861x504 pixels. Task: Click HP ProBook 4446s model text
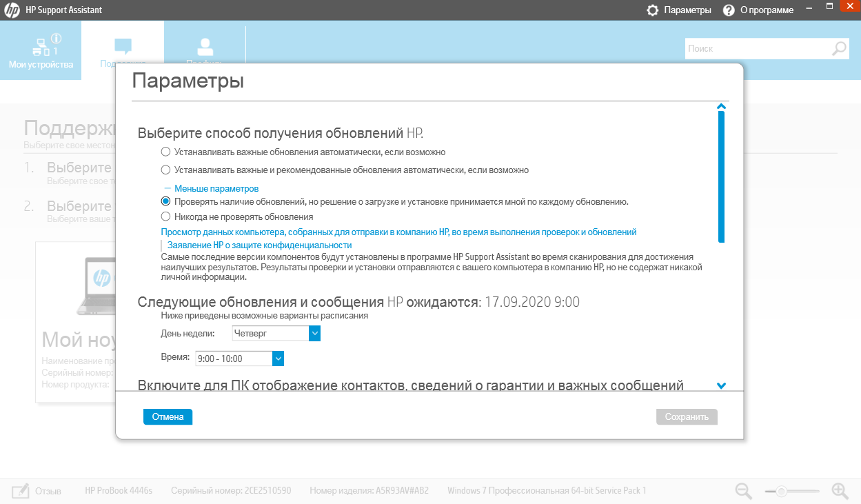click(x=119, y=491)
